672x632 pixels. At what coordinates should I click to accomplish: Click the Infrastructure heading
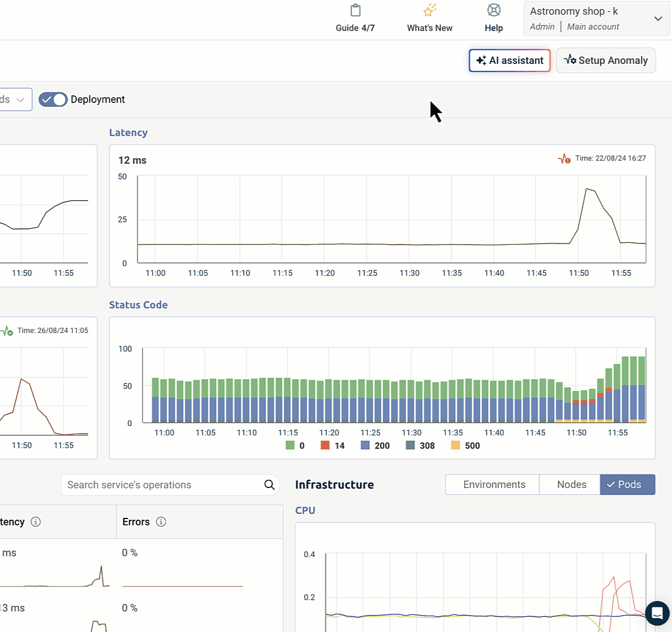tap(334, 485)
